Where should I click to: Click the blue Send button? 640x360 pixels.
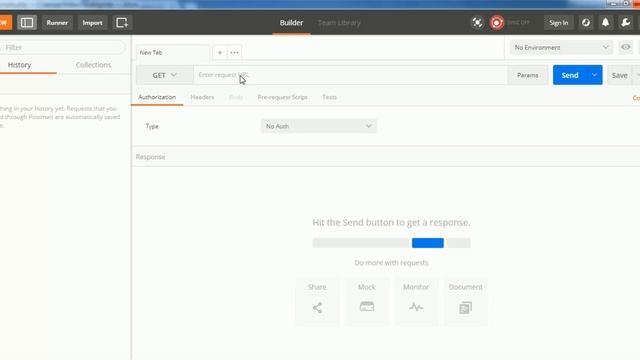coord(570,75)
